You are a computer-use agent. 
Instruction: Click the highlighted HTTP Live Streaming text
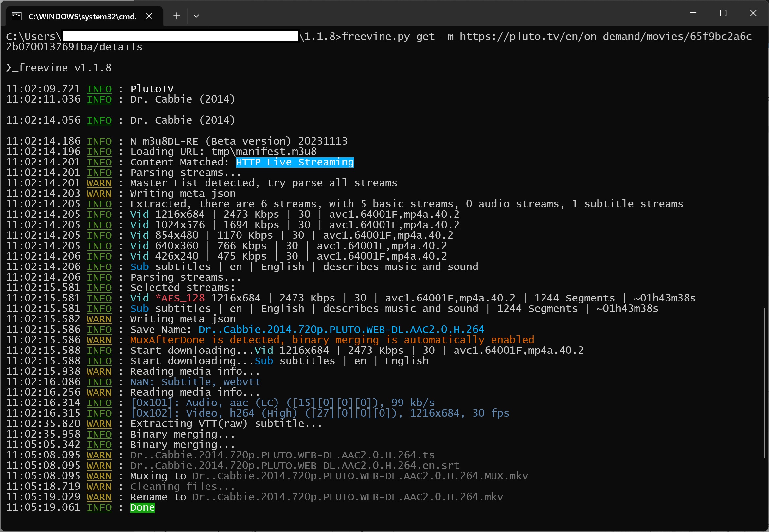pos(295,162)
